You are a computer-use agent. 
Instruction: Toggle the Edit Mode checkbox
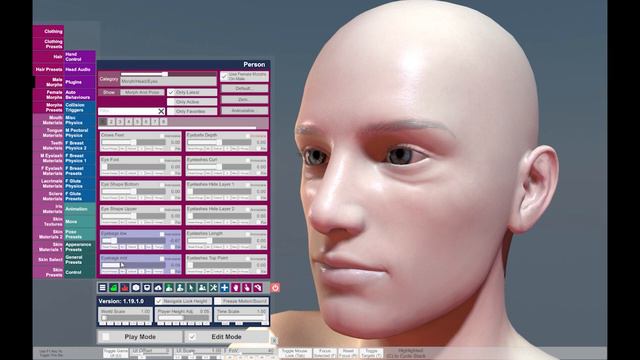click(x=192, y=337)
